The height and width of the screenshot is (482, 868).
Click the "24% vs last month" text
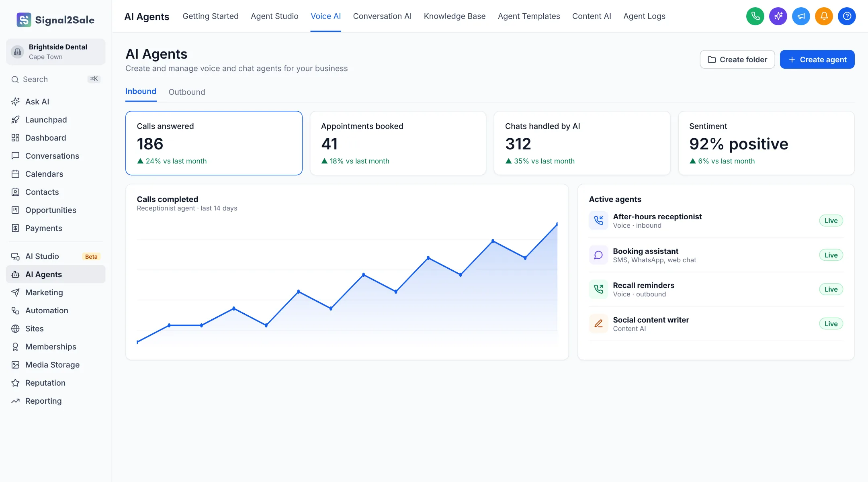tap(176, 161)
